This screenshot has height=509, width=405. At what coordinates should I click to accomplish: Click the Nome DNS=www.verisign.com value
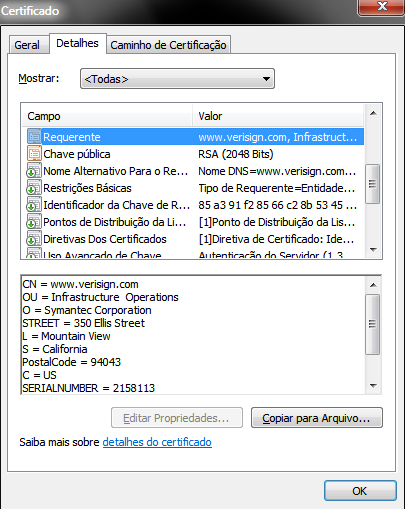pyautogui.click(x=277, y=171)
